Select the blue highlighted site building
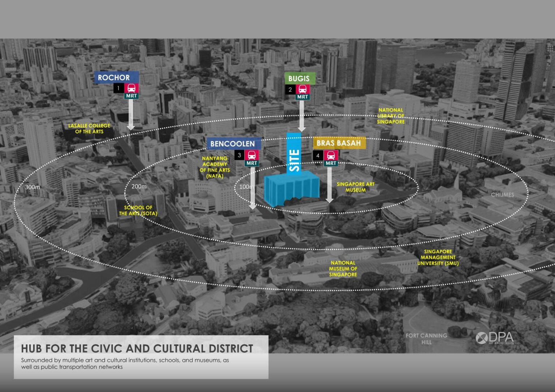The image size is (555, 392). (x=291, y=187)
